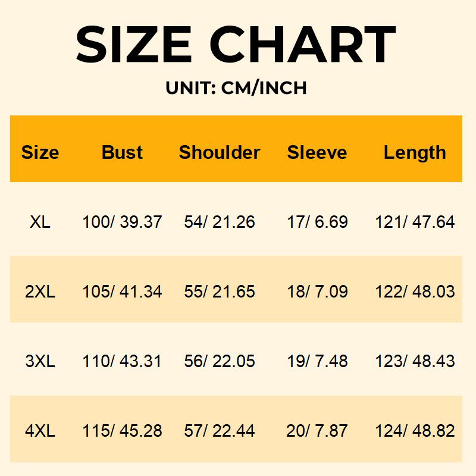Click the XL length value 121/ 47.64

pyautogui.click(x=415, y=223)
